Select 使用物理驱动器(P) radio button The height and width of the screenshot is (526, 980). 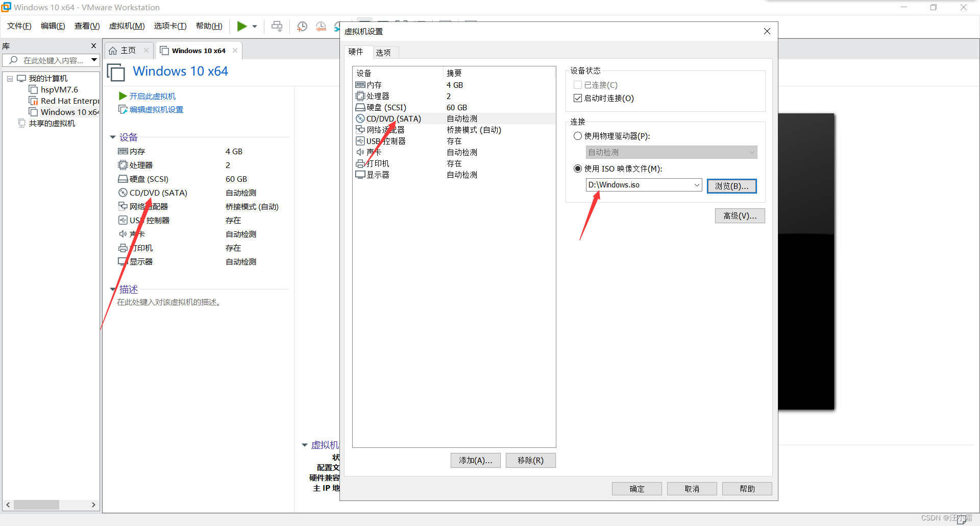tap(578, 136)
